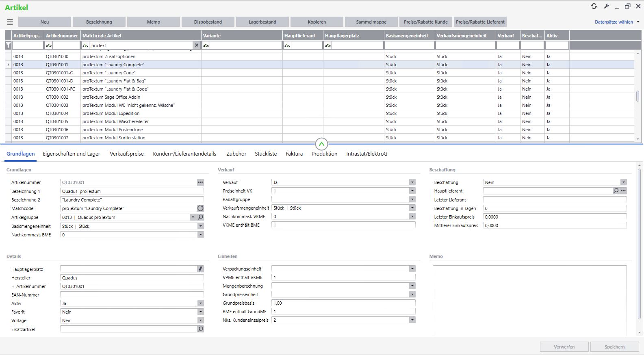Viewport: 644px width, 355px height.
Task: Click the filter mode icon in Artikelnummer column
Action: (x=49, y=45)
